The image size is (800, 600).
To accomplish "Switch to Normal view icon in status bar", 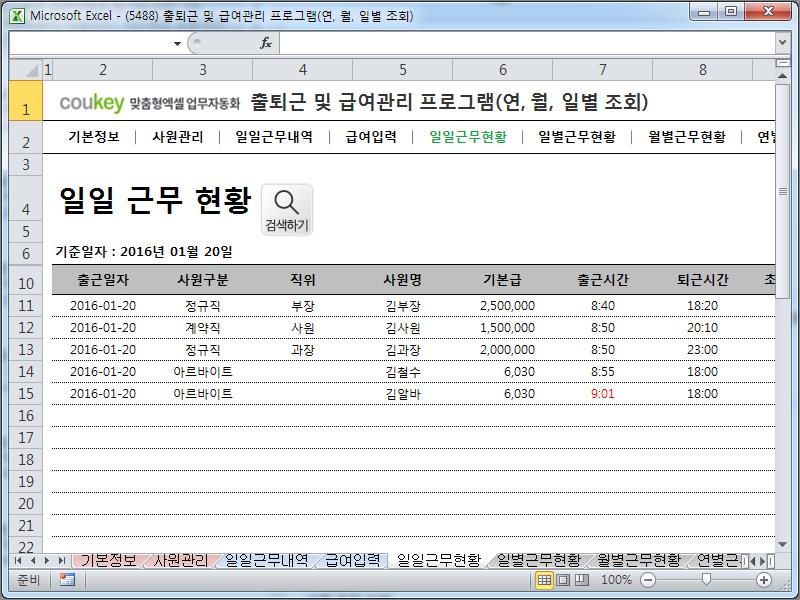I will click(544, 580).
